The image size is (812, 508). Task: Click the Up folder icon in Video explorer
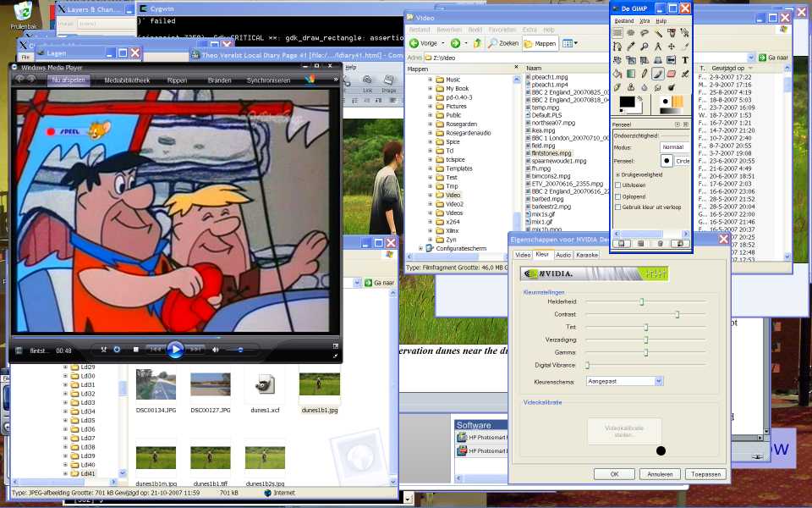[x=477, y=43]
